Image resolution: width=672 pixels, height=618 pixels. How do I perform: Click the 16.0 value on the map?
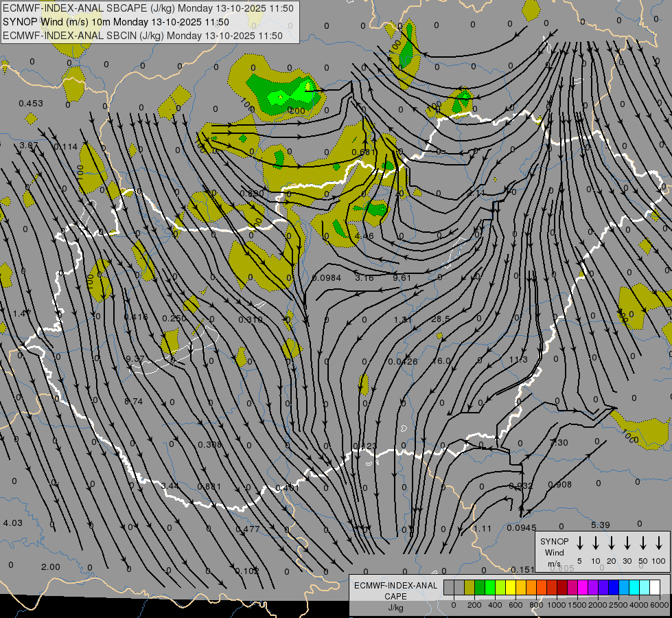pos(441,361)
